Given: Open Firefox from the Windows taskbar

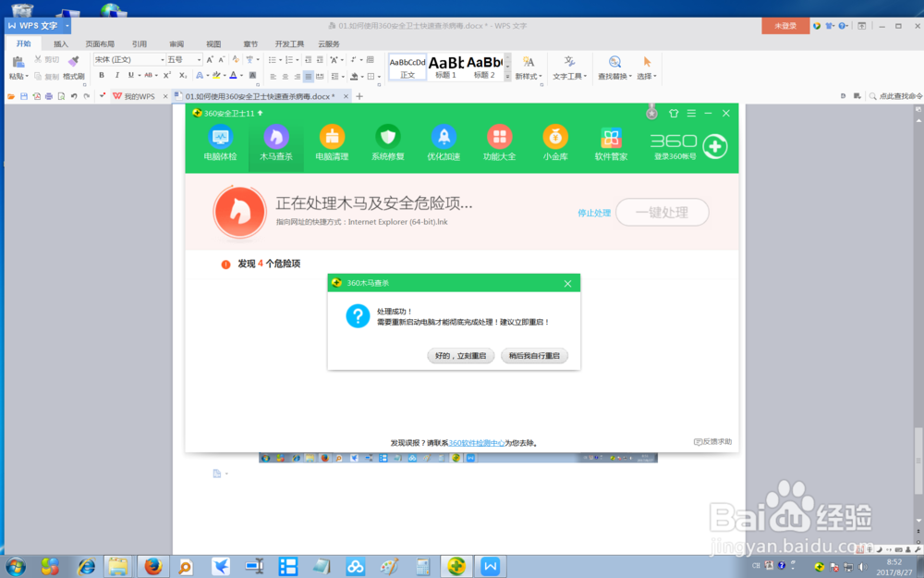Looking at the screenshot, I should [153, 567].
